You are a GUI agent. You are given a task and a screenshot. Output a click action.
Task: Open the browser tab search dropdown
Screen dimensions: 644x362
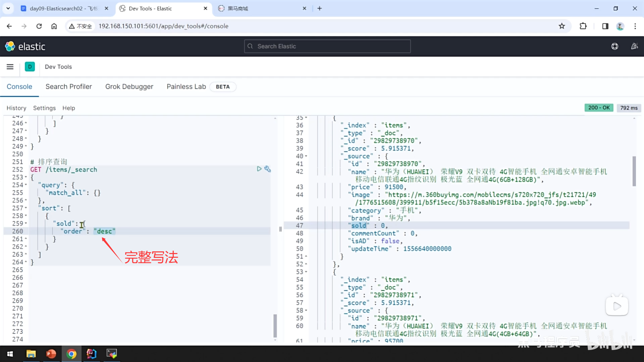[8, 8]
